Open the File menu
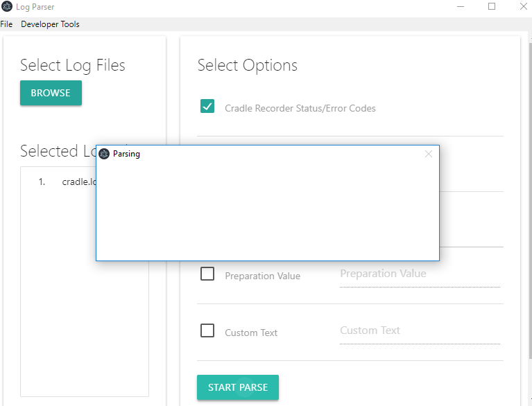 pyautogui.click(x=6, y=24)
